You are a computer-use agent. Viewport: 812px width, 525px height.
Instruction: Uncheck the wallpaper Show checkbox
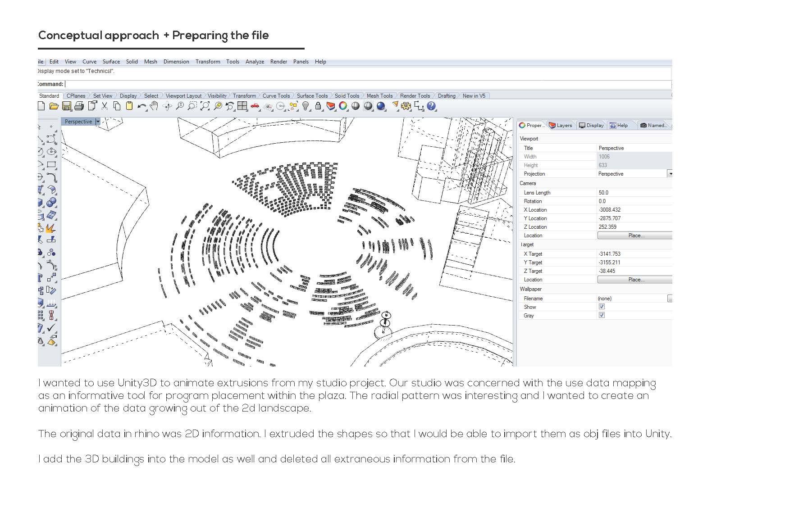602,306
